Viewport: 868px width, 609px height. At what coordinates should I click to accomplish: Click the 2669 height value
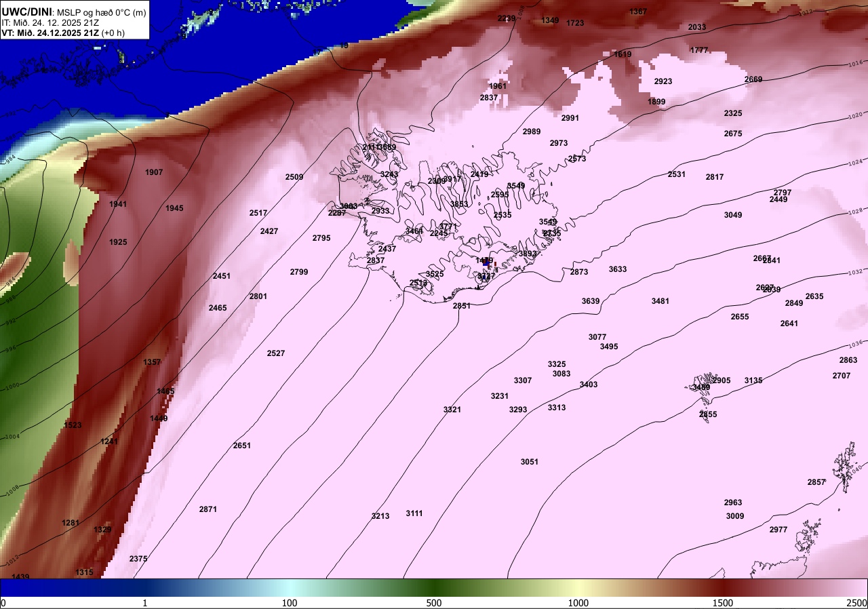(753, 79)
